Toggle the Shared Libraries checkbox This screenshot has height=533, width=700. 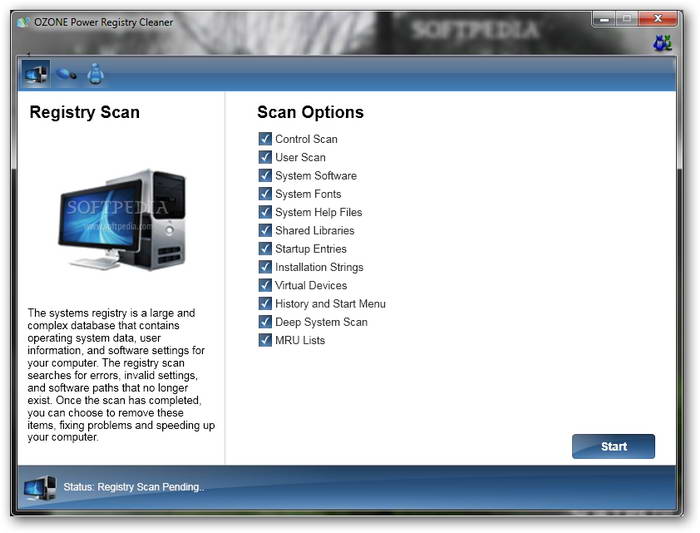pyautogui.click(x=265, y=230)
